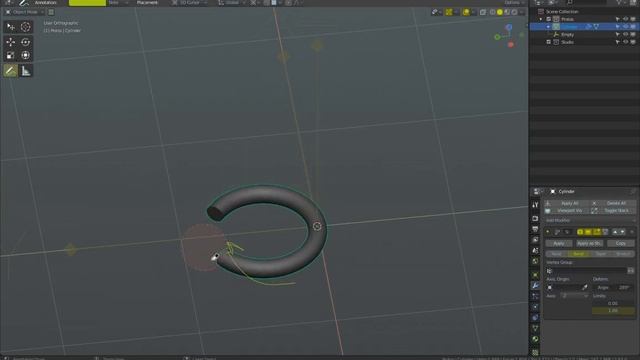This screenshot has width=640, height=360.
Task: Exclude the Studio collection via checkbox
Action: point(549,42)
